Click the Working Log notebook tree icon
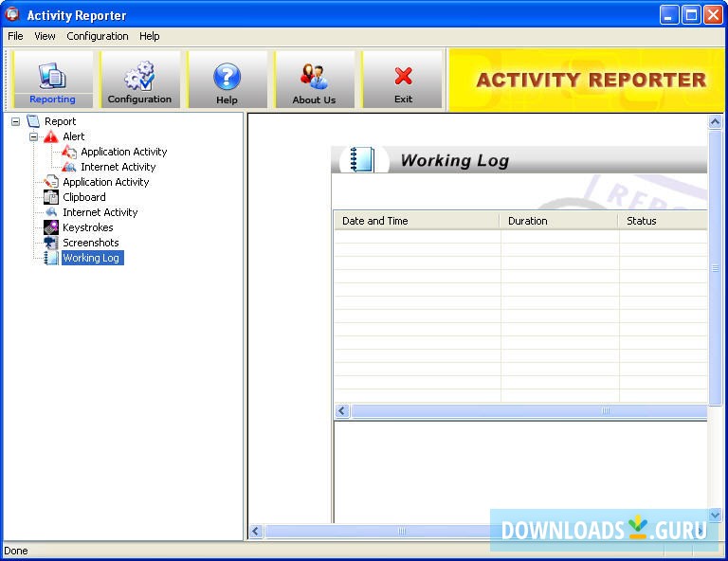The image size is (728, 561). [51, 258]
